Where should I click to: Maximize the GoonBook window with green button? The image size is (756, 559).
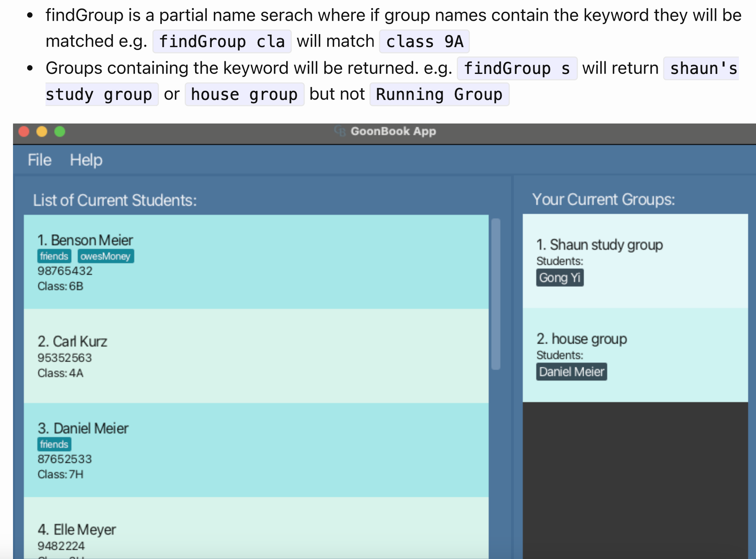coord(60,132)
